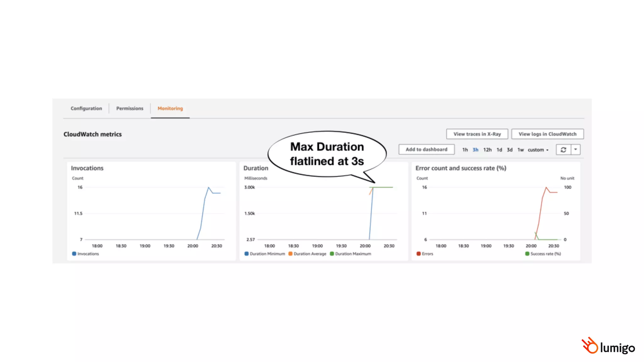Toggle the red Errors legend icon
The image size is (644, 362).
point(419,254)
